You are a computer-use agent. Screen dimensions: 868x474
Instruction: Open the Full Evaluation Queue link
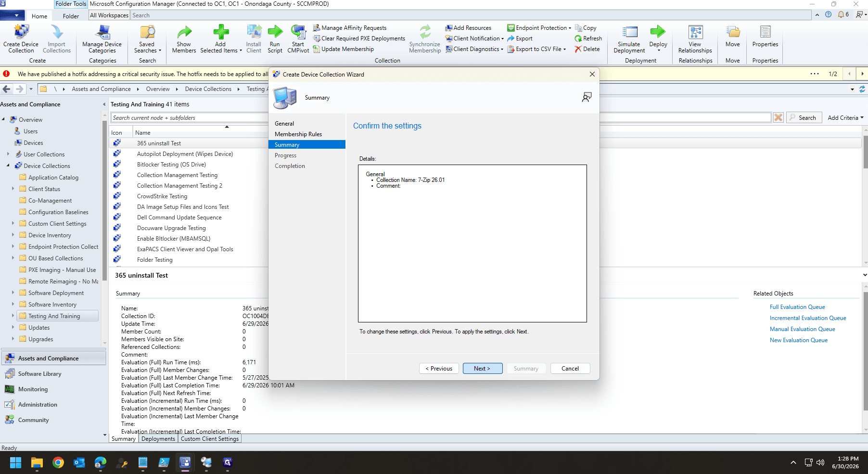pos(797,307)
